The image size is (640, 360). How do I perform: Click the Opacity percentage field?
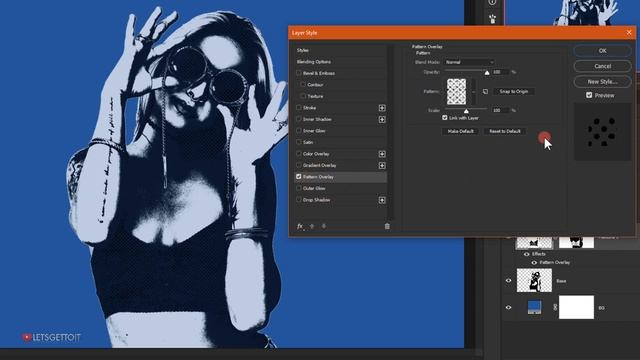[x=500, y=72]
